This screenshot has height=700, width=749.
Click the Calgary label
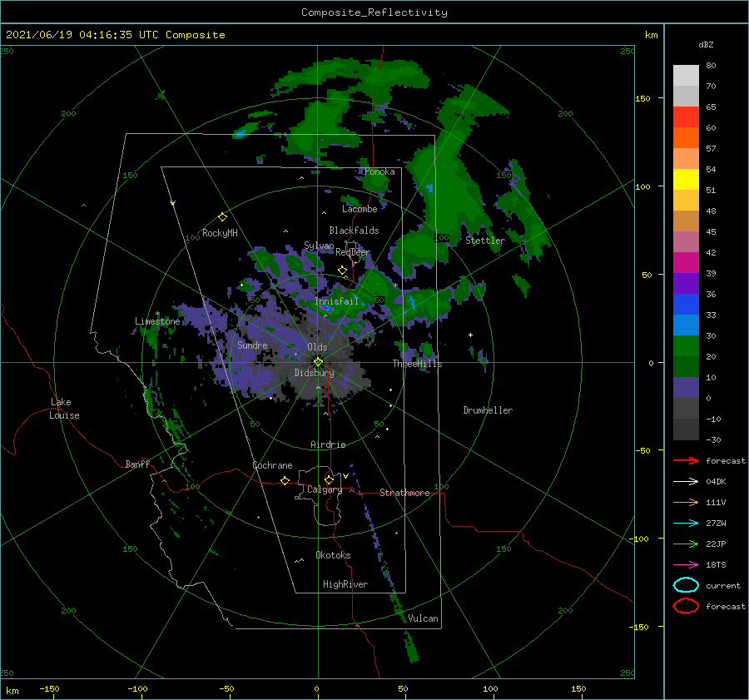(x=325, y=489)
